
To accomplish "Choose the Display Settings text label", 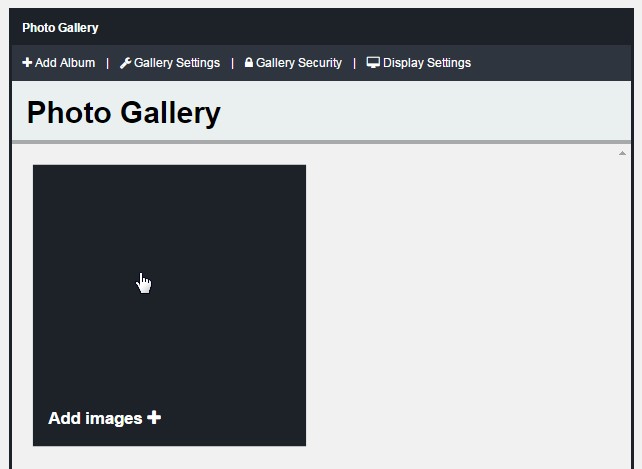I will [x=427, y=63].
